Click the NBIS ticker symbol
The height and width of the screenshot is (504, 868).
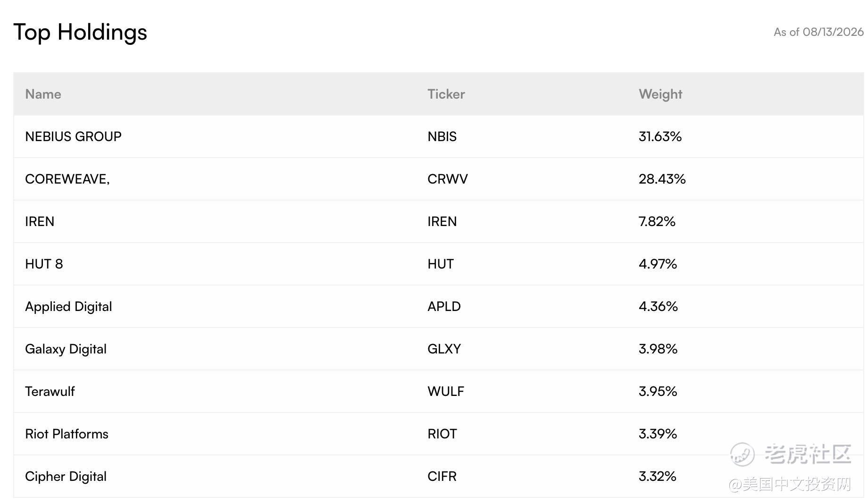pyautogui.click(x=442, y=136)
